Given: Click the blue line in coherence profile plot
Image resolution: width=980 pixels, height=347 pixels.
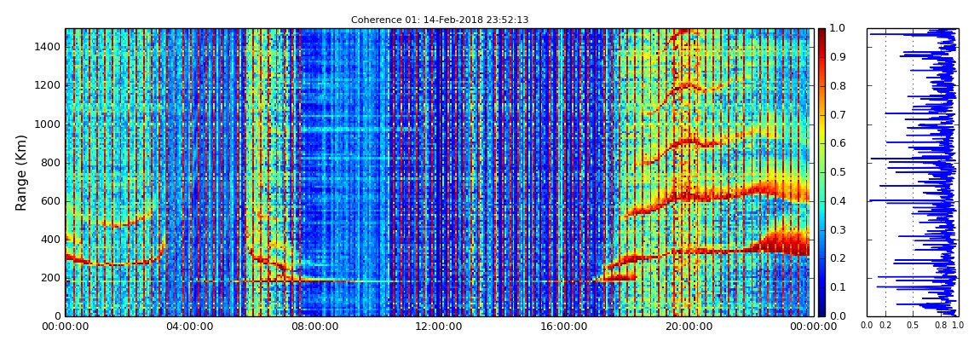Looking at the screenshot, I should (948, 172).
